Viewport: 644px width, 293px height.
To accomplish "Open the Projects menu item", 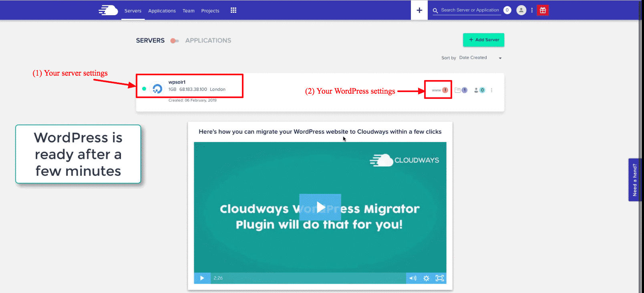I will pos(210,11).
